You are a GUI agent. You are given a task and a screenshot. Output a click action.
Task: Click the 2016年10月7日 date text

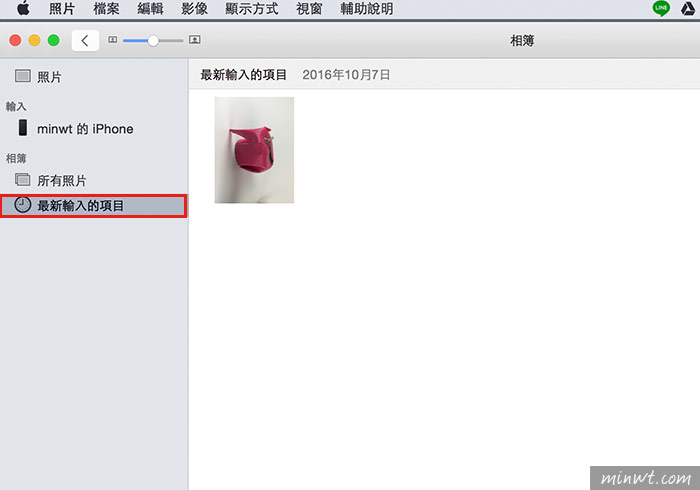346,75
